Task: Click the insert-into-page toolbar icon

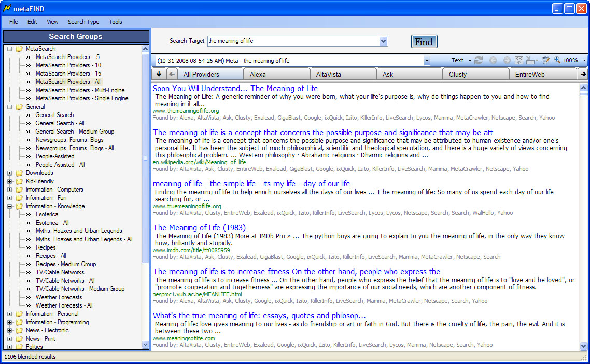Action: point(530,60)
